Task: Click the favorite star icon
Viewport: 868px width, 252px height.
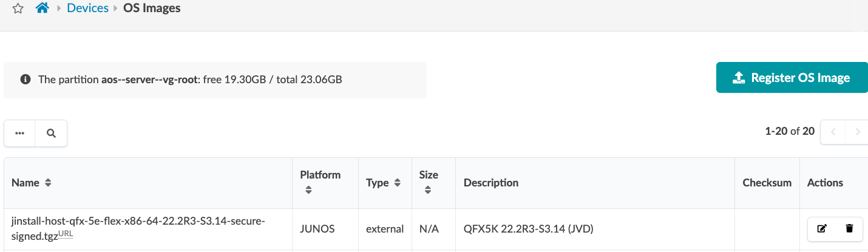Action: pos(18,9)
